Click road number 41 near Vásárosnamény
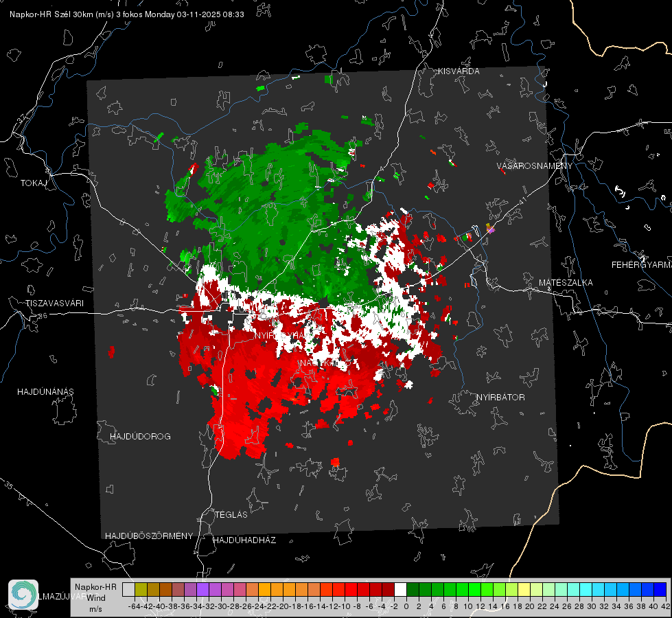 tap(522, 201)
